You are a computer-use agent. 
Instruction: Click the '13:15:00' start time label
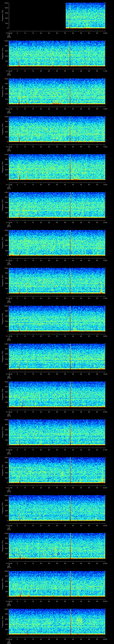click(x=9, y=260)
